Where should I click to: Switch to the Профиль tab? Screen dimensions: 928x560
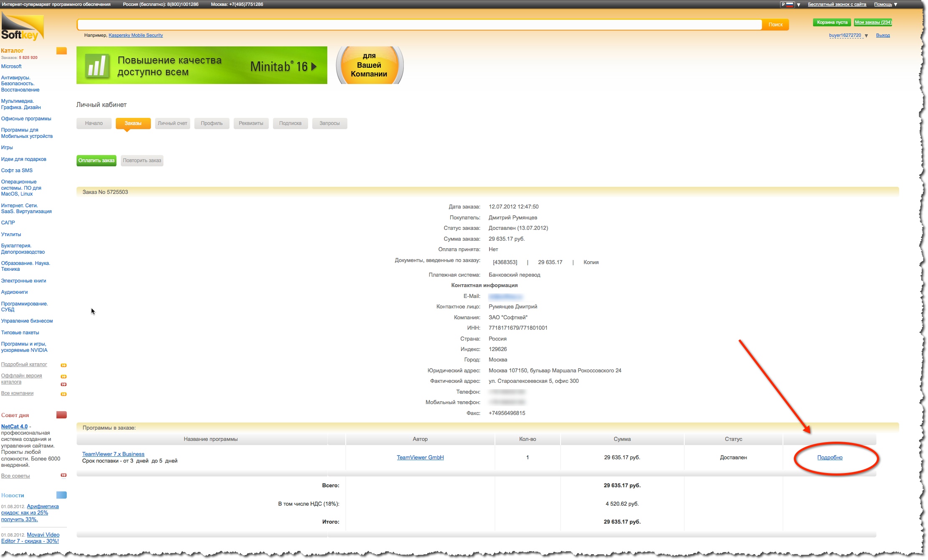click(x=212, y=123)
